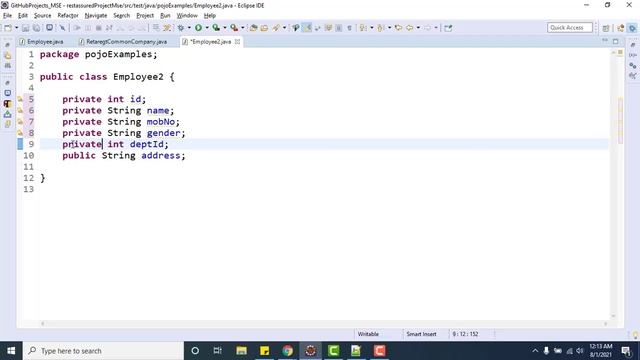Open the Refactor menu
This screenshot has width=640, height=360.
[68, 16]
